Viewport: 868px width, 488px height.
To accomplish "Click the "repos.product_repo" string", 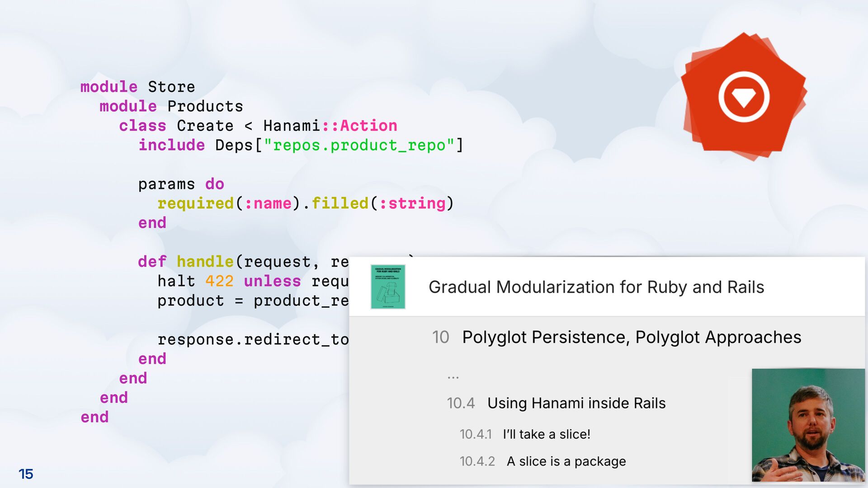I will (359, 145).
